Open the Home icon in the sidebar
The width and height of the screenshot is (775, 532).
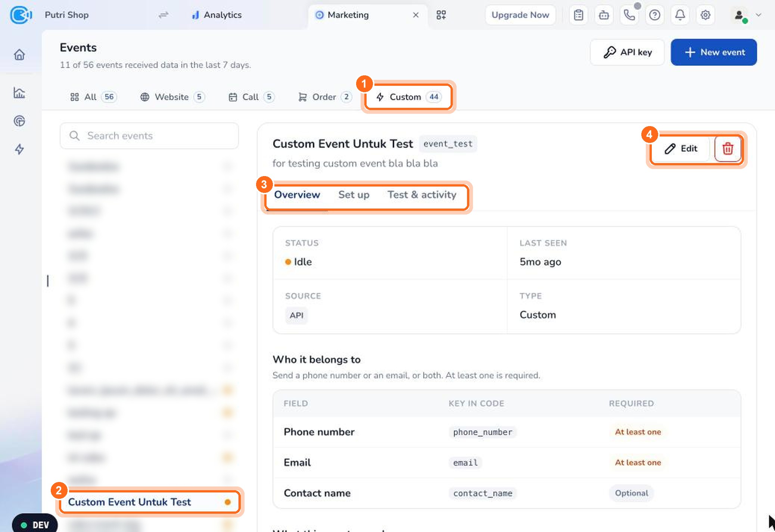19,54
